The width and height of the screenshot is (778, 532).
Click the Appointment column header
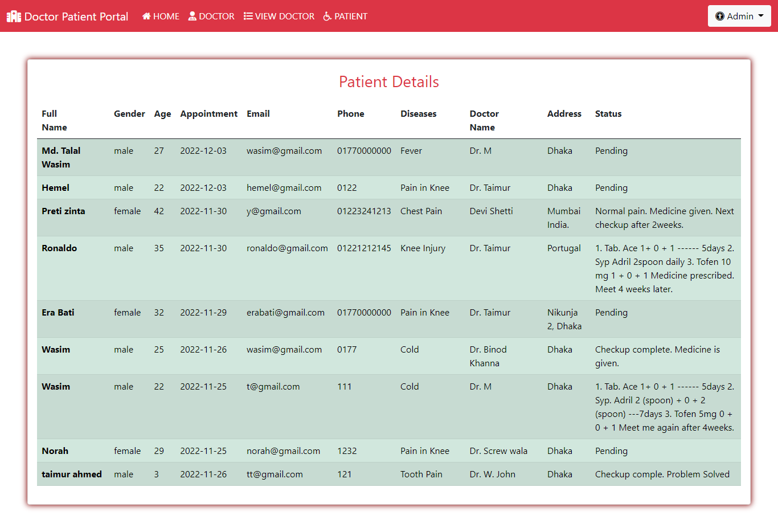click(x=208, y=114)
